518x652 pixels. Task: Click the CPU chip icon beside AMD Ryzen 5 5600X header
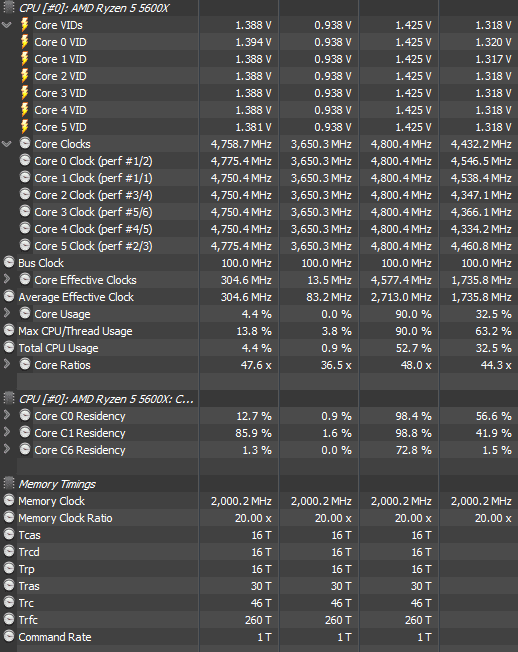pos(9,7)
